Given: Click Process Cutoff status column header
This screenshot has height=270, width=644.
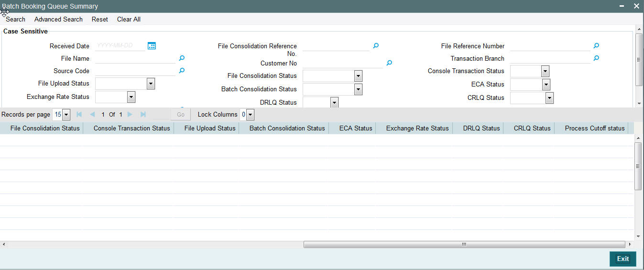Looking at the screenshot, I should point(595,128).
